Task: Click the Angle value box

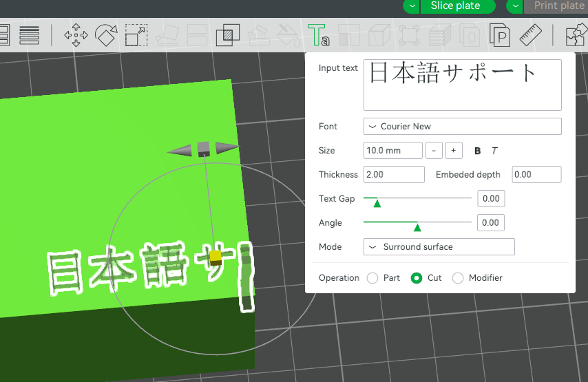Action: pyautogui.click(x=490, y=223)
